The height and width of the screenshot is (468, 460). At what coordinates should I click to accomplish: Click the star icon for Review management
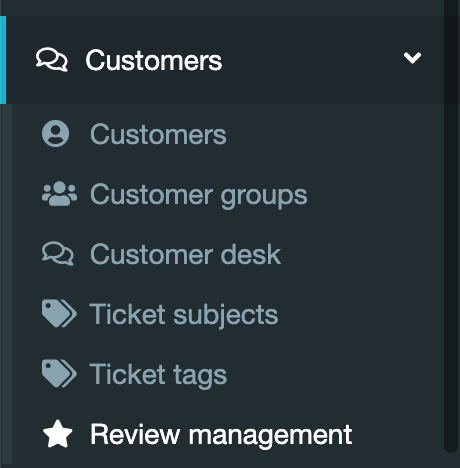click(58, 434)
